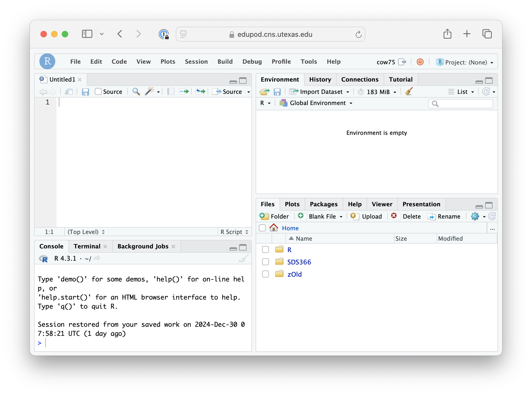Click the load workspace folder icon

pyautogui.click(x=264, y=92)
